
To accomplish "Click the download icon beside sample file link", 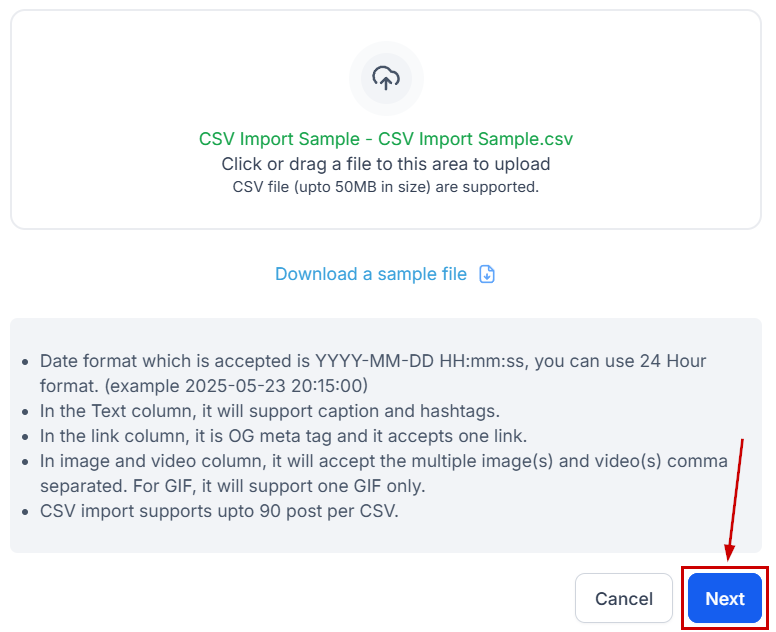I will 488,274.
